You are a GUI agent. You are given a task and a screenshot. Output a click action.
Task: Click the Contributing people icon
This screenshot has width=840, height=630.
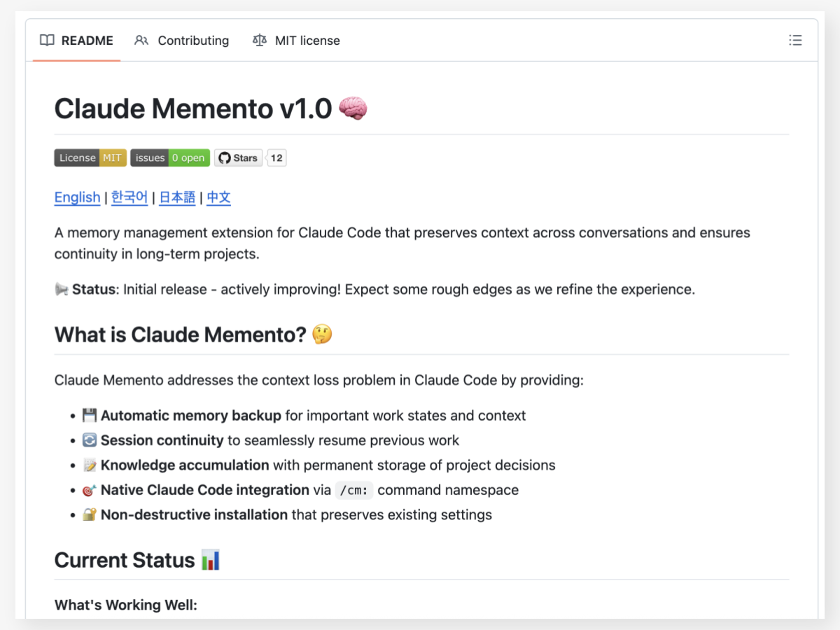pos(141,41)
